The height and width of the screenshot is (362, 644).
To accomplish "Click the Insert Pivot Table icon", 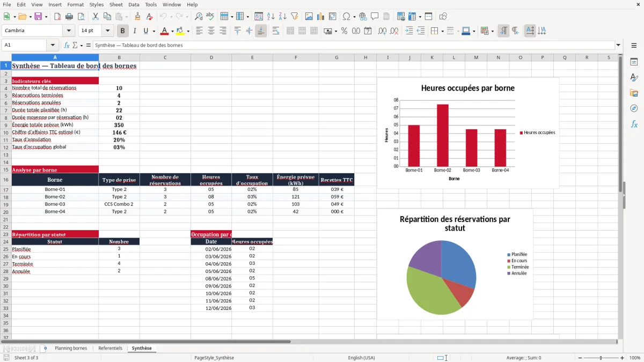I will [x=332, y=17].
